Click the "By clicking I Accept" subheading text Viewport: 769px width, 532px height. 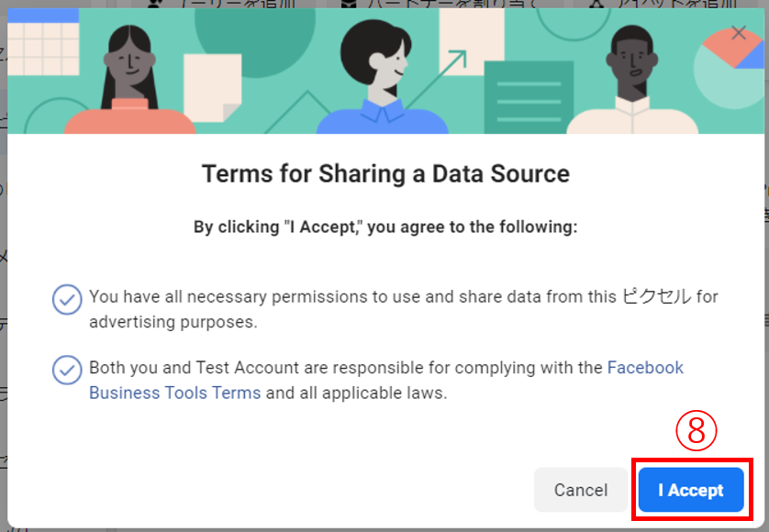click(385, 227)
